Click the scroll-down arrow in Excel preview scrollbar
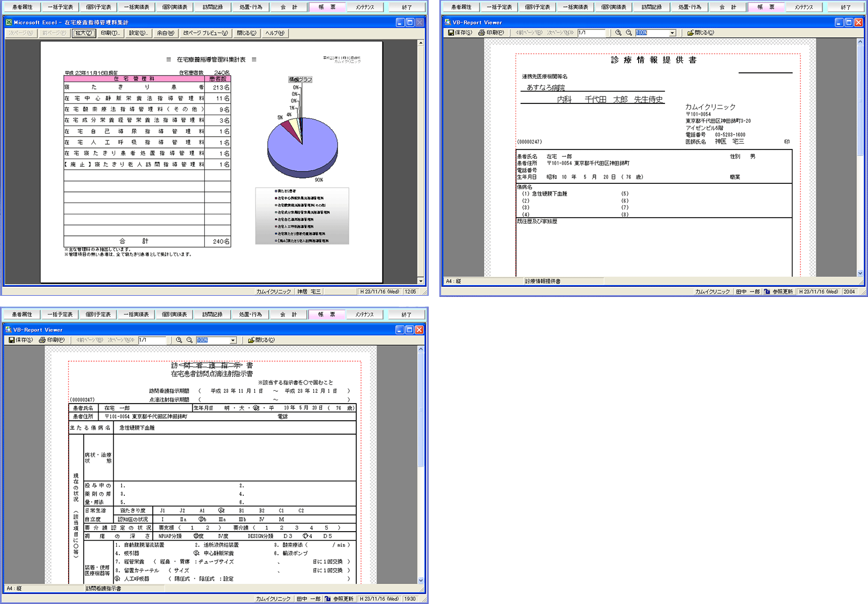Screen dimensions: 868x604 [x=421, y=280]
